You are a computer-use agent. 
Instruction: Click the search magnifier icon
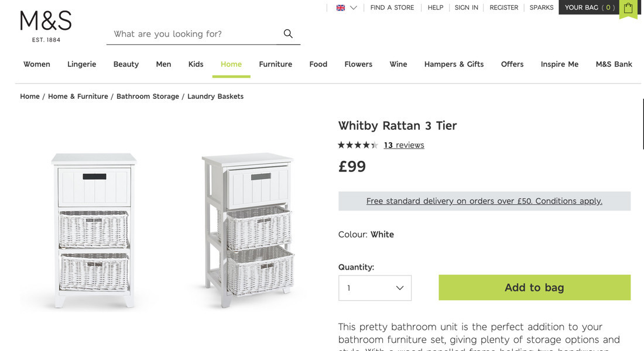click(288, 34)
